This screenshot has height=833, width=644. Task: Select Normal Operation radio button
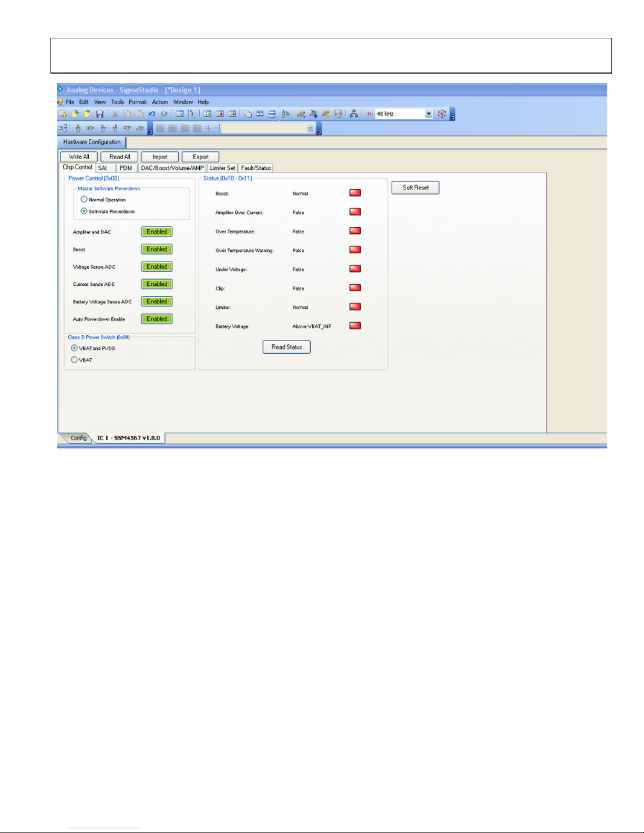(84, 200)
